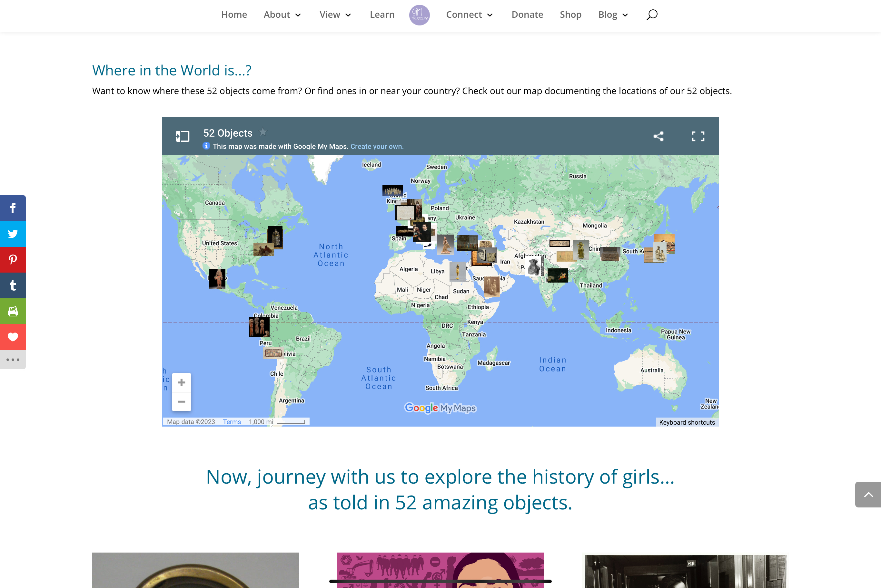Viewport: 881px width, 588px height.
Task: Click the Create your own link
Action: click(x=376, y=146)
